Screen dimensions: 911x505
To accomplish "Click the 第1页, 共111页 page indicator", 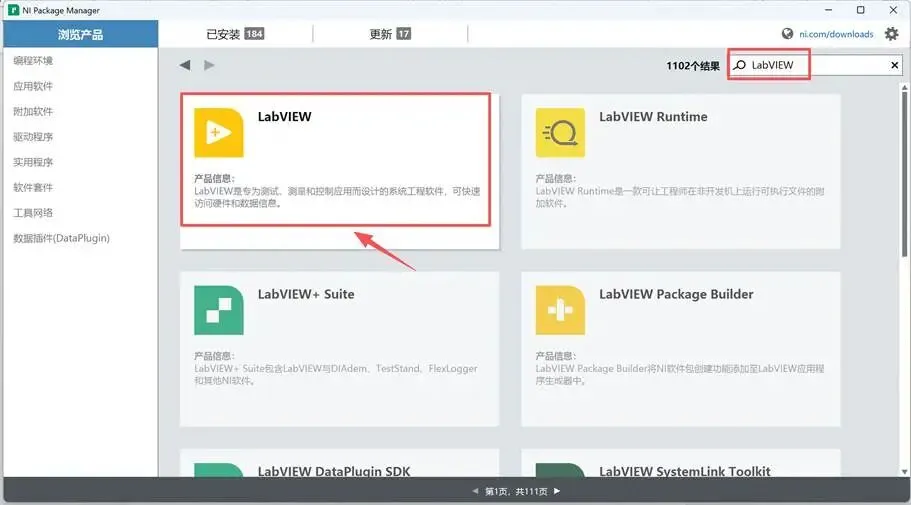I will [517, 491].
